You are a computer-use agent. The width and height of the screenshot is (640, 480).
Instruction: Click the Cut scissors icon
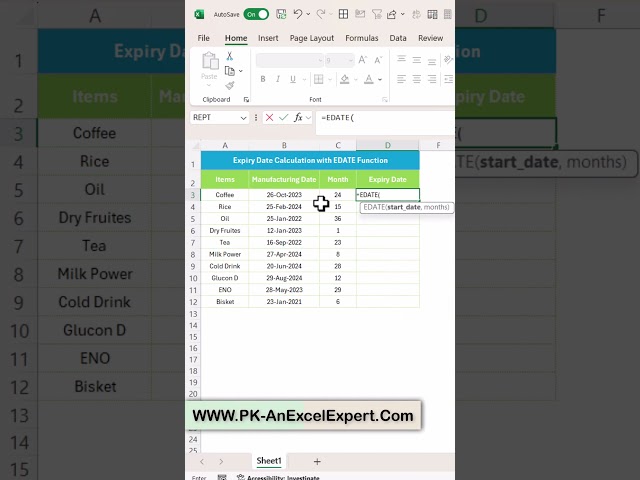(x=230, y=56)
